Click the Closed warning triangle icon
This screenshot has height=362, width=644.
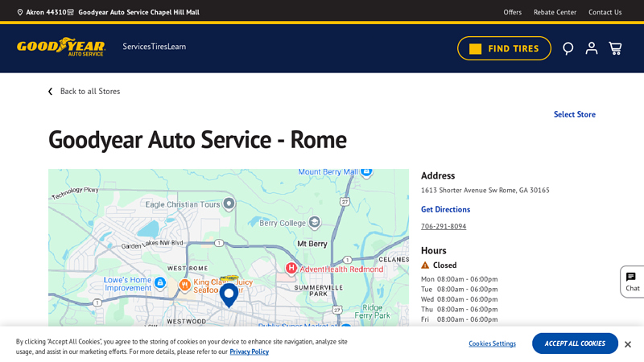tap(425, 265)
